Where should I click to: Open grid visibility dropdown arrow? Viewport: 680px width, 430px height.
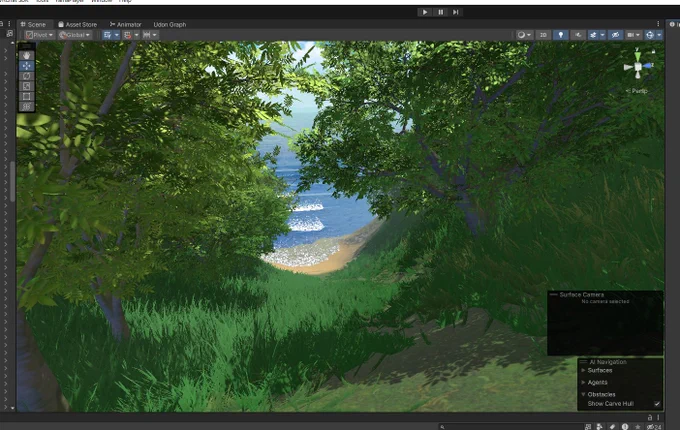pyautogui.click(x=117, y=35)
